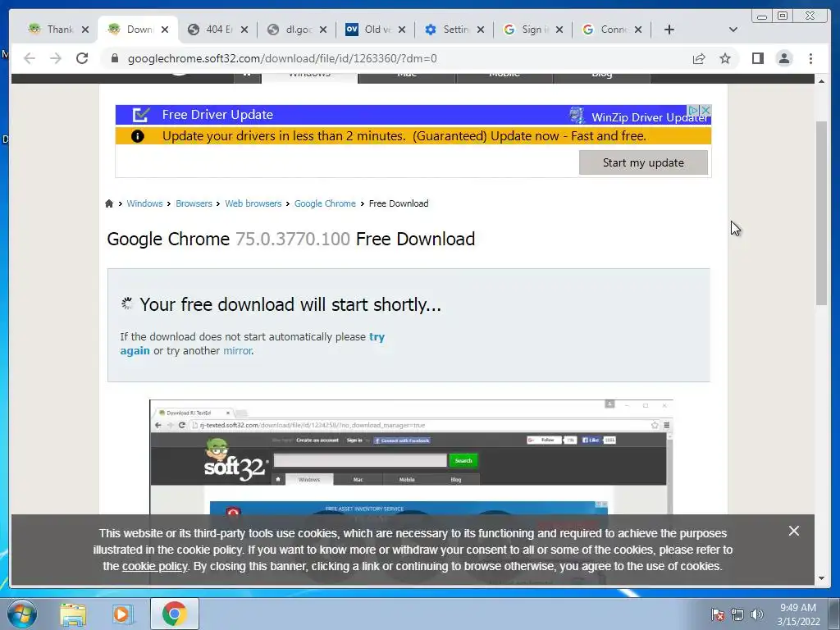The image size is (840, 630).
Task: Click the mirror download link
Action: [237, 351]
